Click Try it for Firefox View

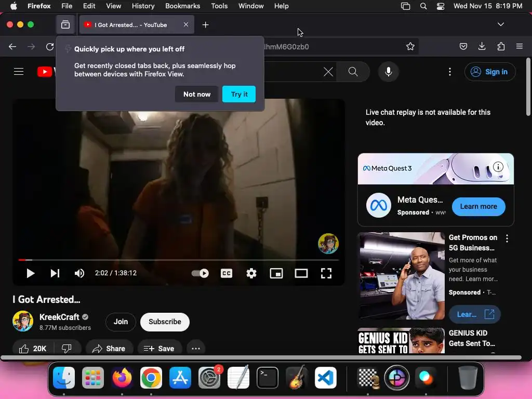(x=239, y=95)
